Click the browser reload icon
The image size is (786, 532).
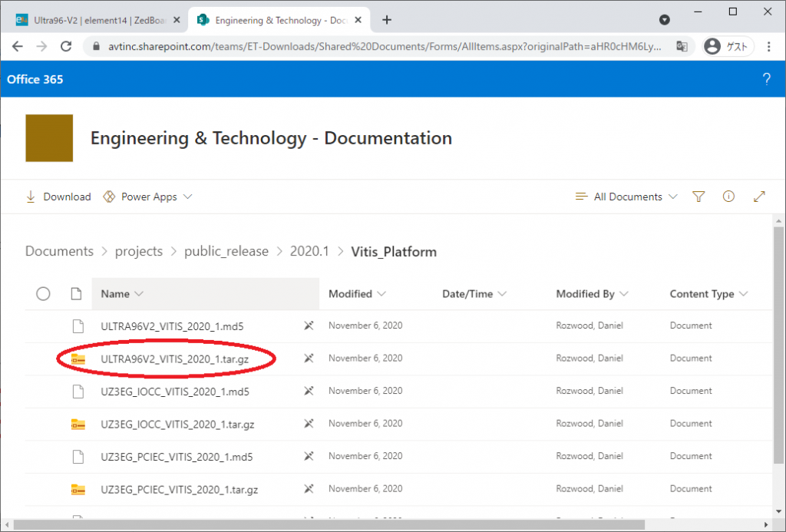[x=67, y=47]
